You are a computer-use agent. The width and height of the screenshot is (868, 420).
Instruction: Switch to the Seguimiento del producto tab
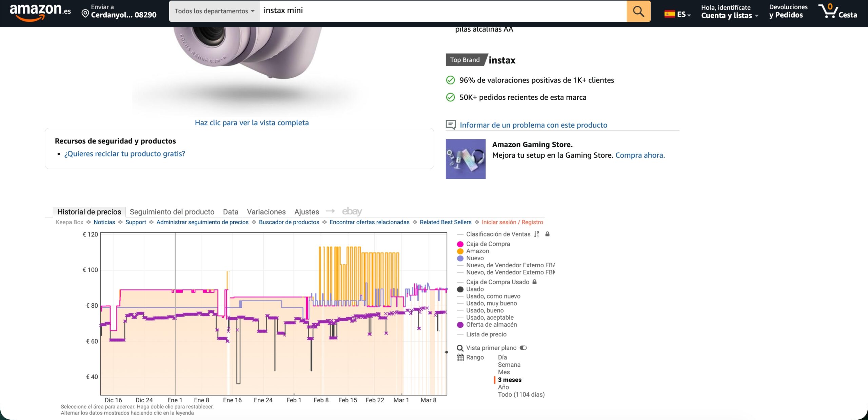click(172, 212)
